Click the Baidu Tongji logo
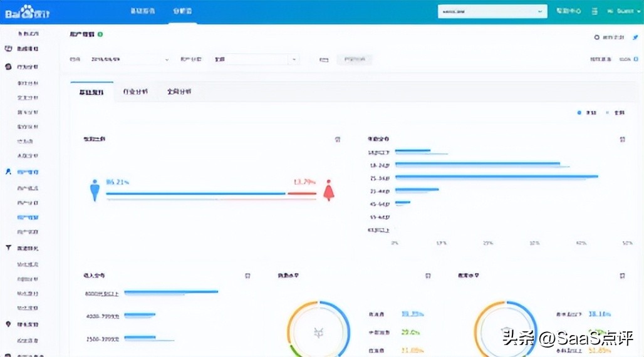This screenshot has height=357, width=644. (28, 13)
